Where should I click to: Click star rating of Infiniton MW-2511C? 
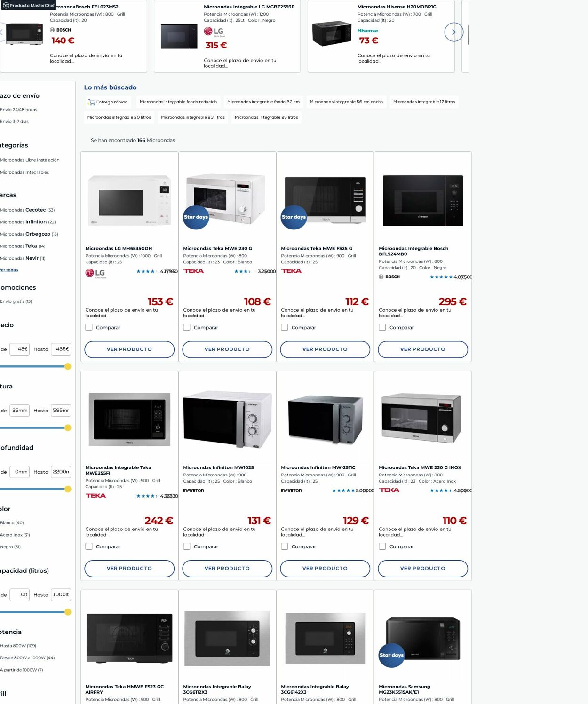tap(343, 490)
